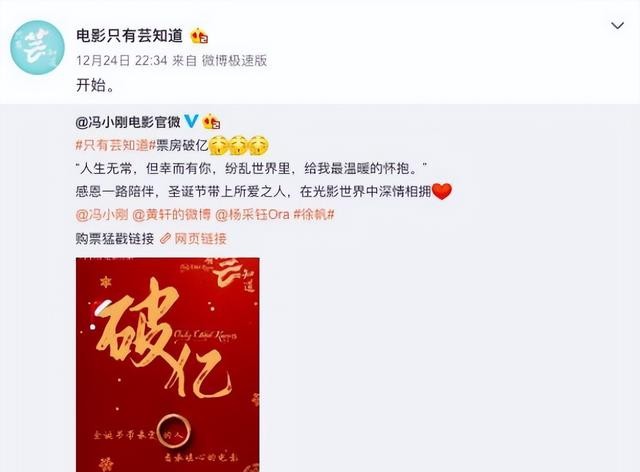Open the @冯小刚电影官微 account link
Viewport: 640px width, 472px height.
128,122
